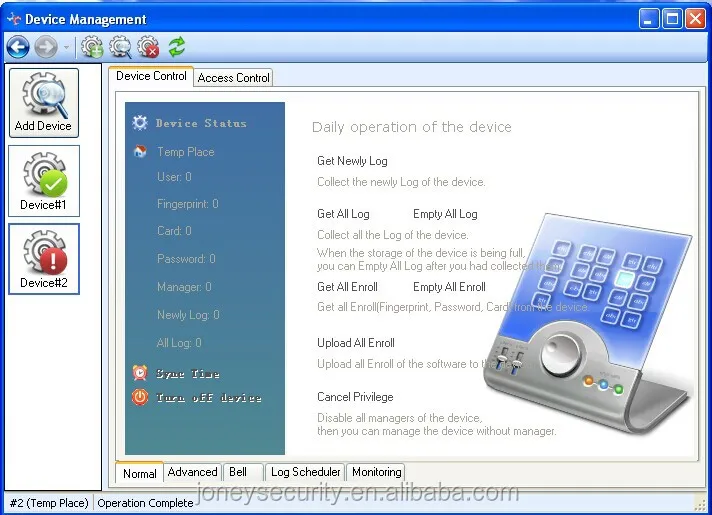This screenshot has width=712, height=515.
Task: Click Turn off device power option
Action: pyautogui.click(x=207, y=397)
